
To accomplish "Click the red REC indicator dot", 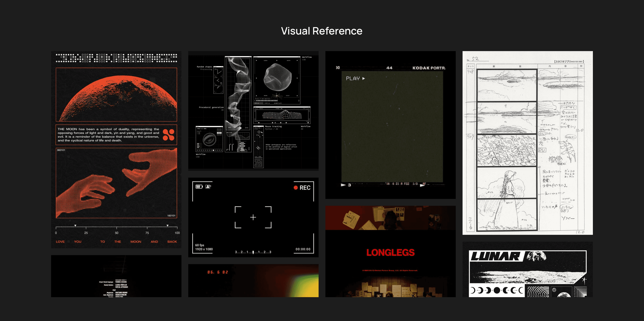I will pos(296,188).
